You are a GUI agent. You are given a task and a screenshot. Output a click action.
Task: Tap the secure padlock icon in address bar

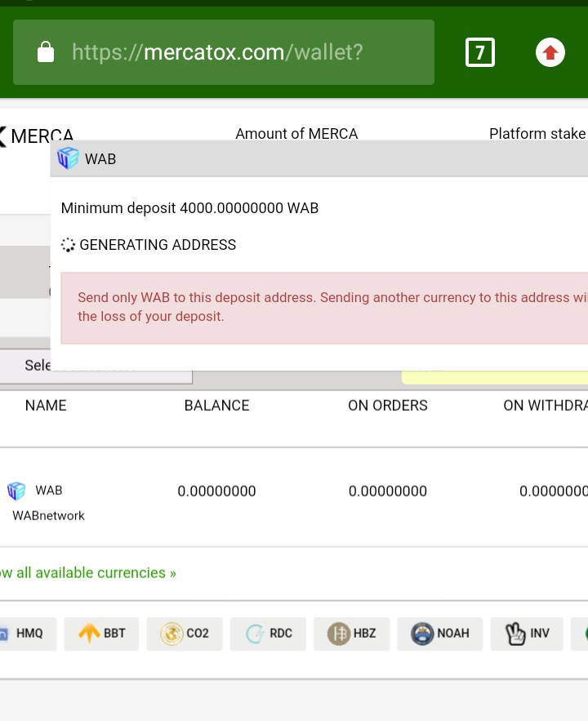46,52
